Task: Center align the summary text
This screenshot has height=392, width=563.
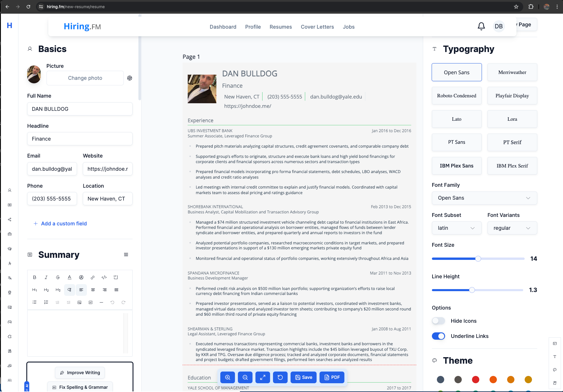Action: (93, 290)
